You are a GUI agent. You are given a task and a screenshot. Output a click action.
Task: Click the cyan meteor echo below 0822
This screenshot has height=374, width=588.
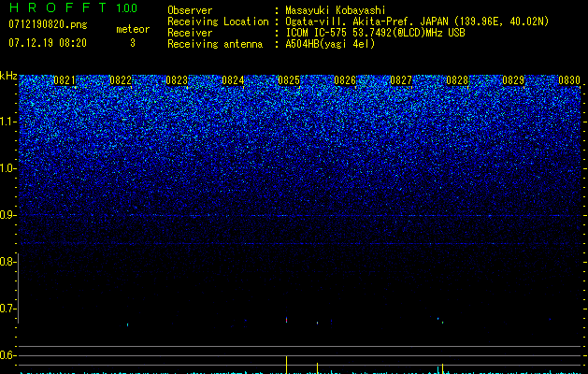127,324
